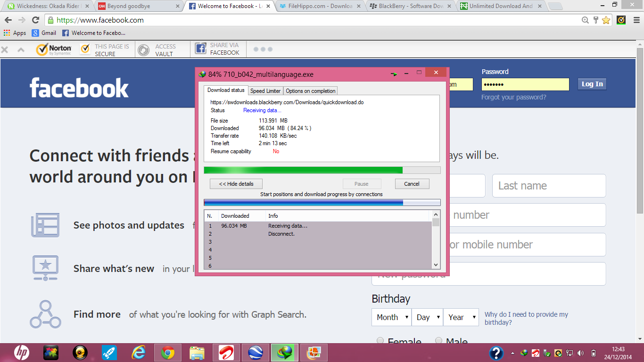Open Why do I need birthday link
Viewport: 644px width, 362px height.
pos(526,318)
